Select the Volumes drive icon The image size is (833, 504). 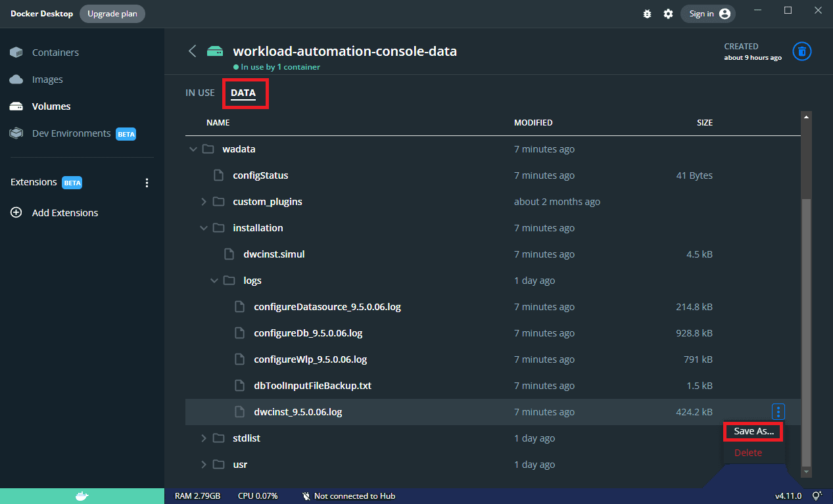pos(16,106)
